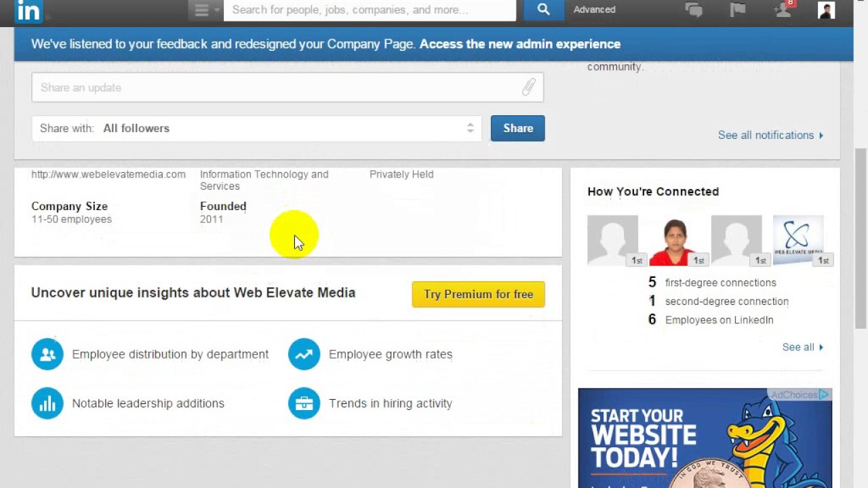The height and width of the screenshot is (488, 868).
Task: Click 'second-degree connection' text
Action: tap(727, 302)
